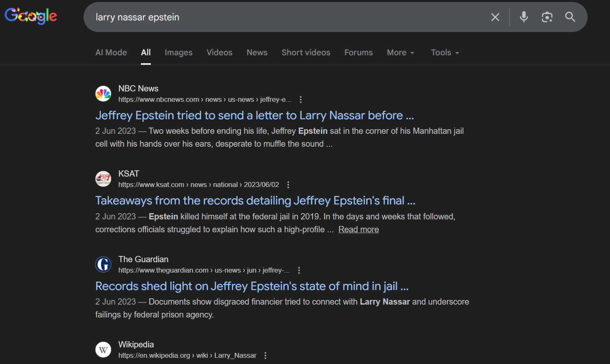Click The Guardian site name
Screen dimensions: 610x364
click(143, 259)
